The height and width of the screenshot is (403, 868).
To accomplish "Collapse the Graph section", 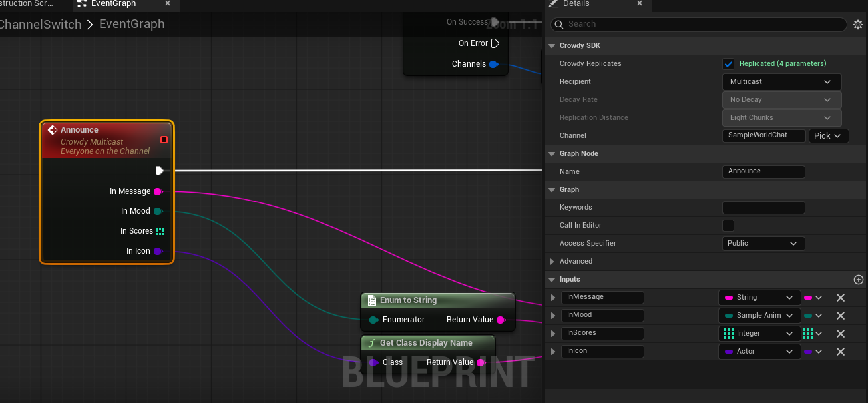I will tap(552, 190).
